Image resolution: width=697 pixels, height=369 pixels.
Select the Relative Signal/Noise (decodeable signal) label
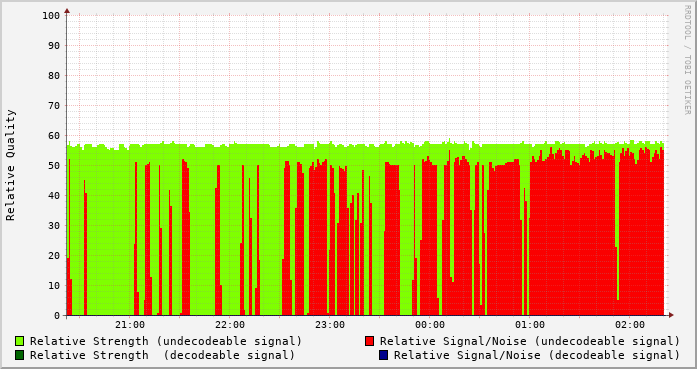(537, 355)
